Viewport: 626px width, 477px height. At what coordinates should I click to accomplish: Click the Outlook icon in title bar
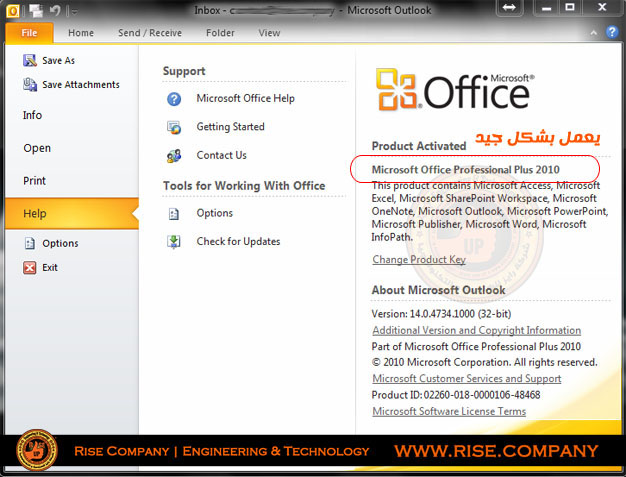[x=12, y=11]
